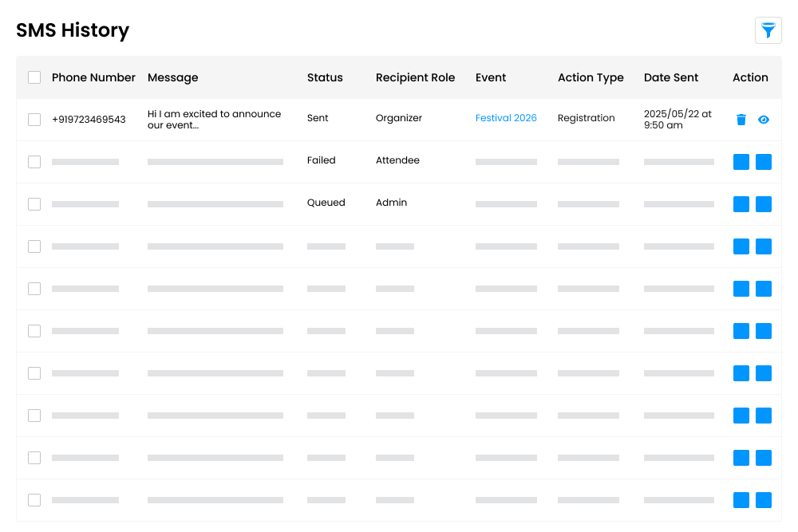Image resolution: width=798 pixels, height=532 pixels.
Task: Click the delete icon on the Failed row
Action: 741,161
